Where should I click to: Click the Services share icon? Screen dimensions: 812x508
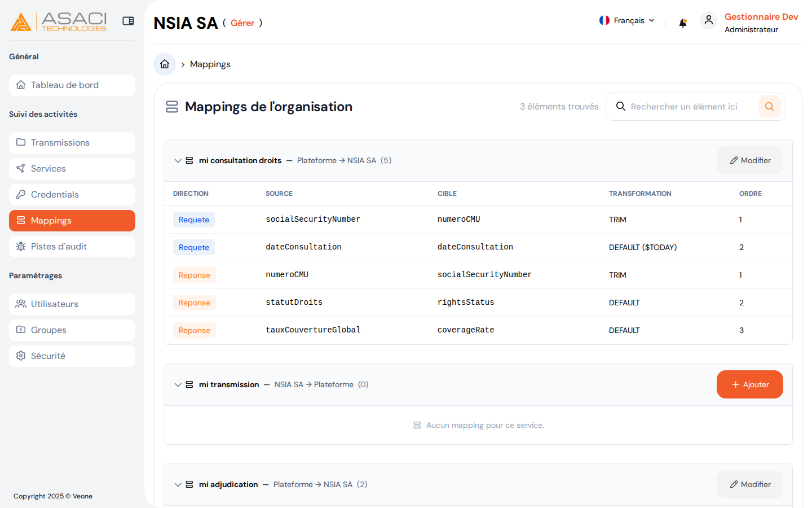click(21, 168)
